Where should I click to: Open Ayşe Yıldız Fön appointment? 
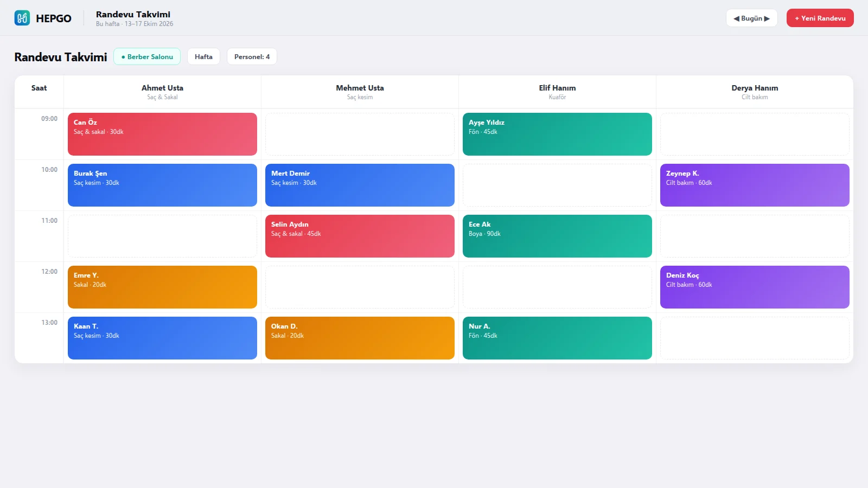click(557, 134)
